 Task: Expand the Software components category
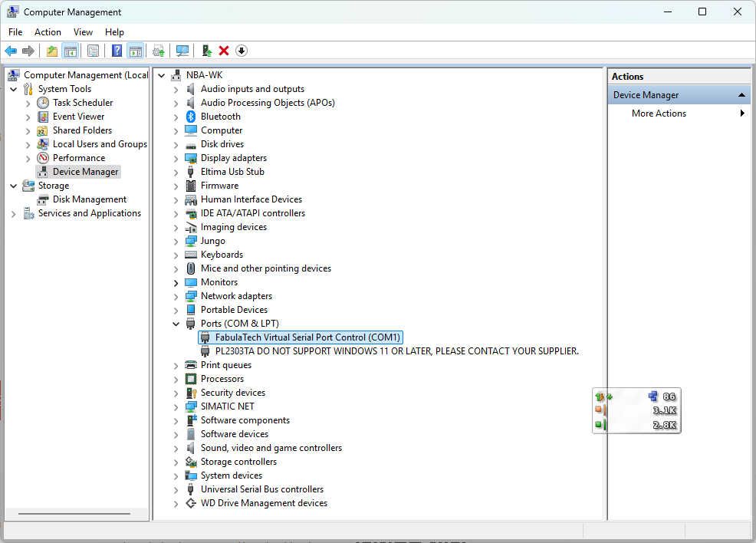pos(176,421)
